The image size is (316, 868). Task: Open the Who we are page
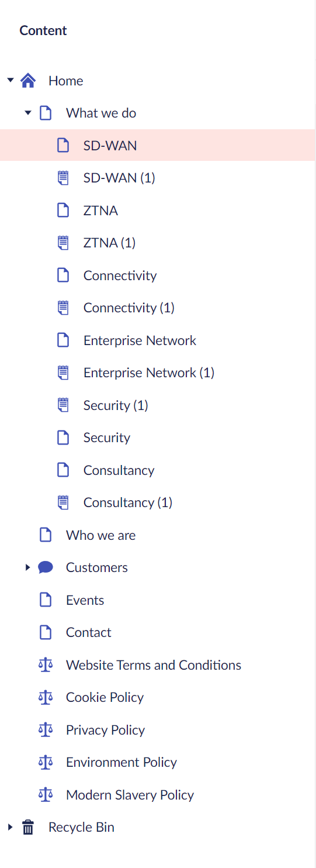click(100, 535)
